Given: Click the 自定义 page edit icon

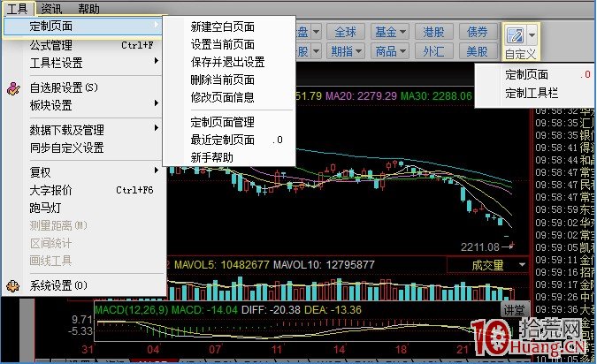Looking at the screenshot, I should coord(515,35).
